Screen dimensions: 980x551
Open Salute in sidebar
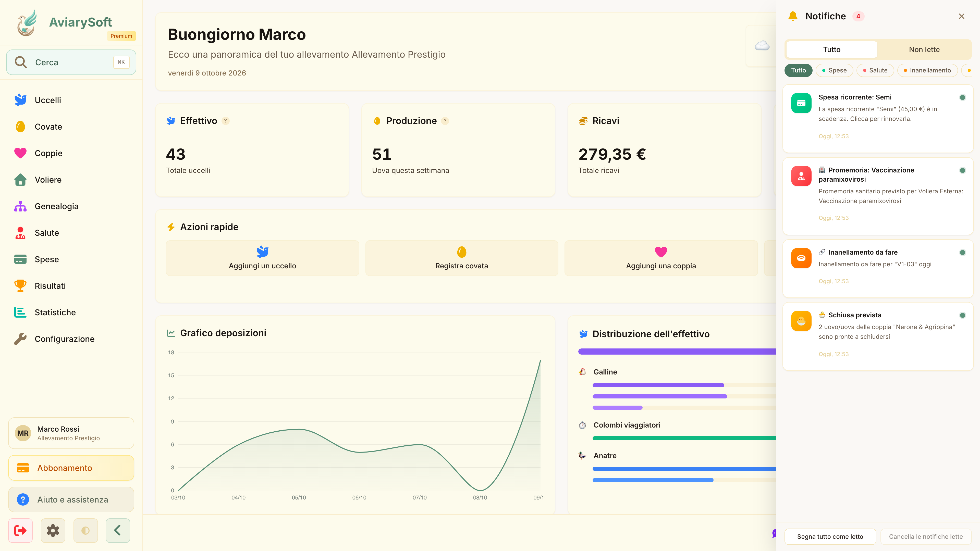click(71, 233)
